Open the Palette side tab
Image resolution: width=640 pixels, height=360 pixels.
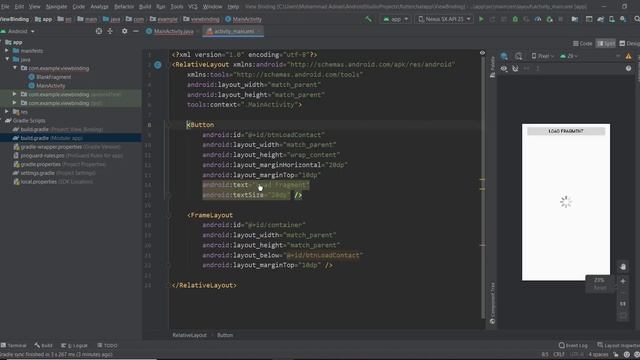click(493, 67)
